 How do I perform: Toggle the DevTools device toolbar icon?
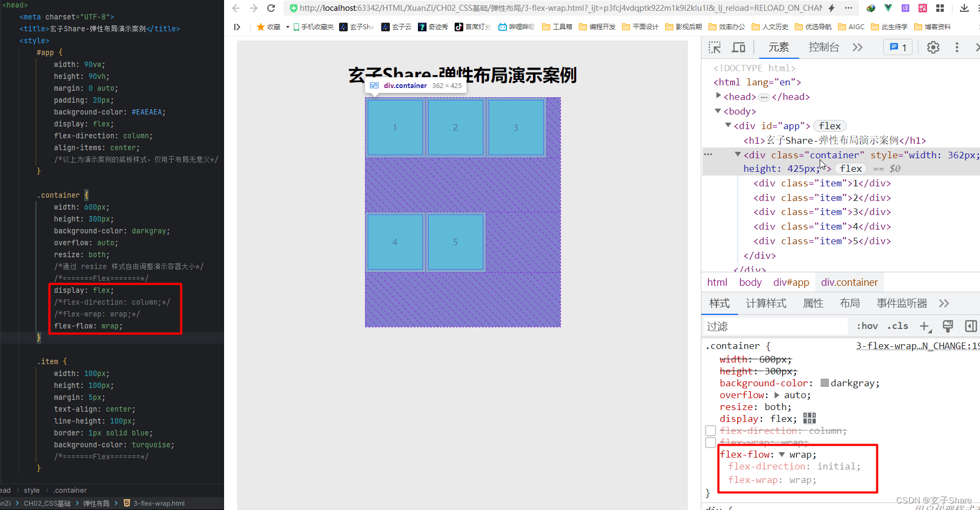coord(738,48)
